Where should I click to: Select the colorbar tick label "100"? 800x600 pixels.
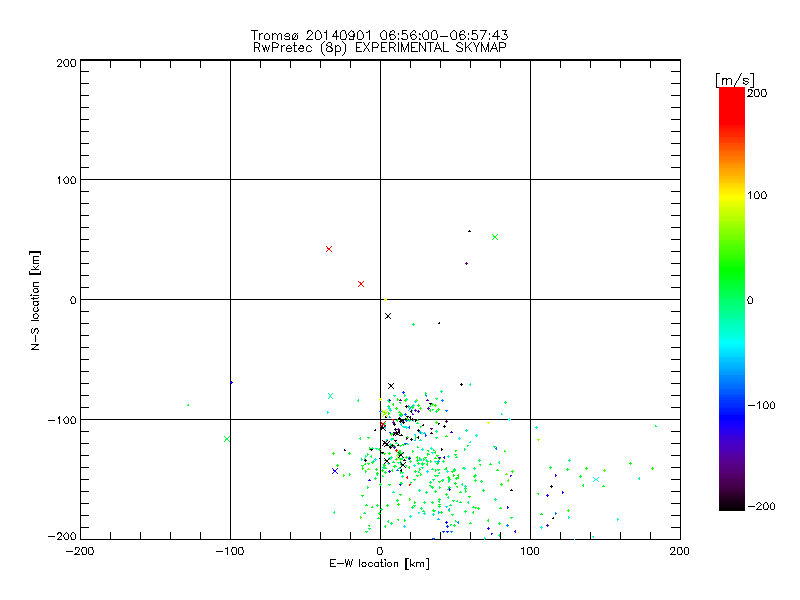coord(757,195)
